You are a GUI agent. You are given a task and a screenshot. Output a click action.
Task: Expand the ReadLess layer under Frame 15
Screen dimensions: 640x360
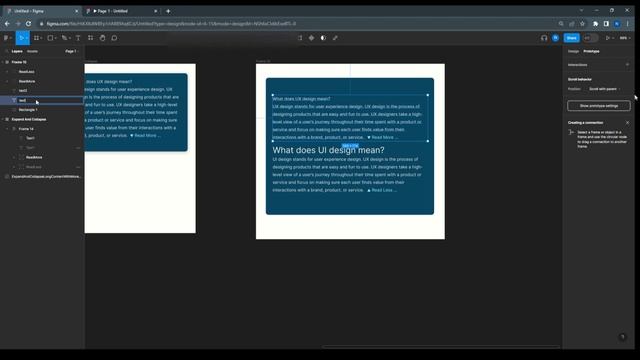tap(7, 71)
